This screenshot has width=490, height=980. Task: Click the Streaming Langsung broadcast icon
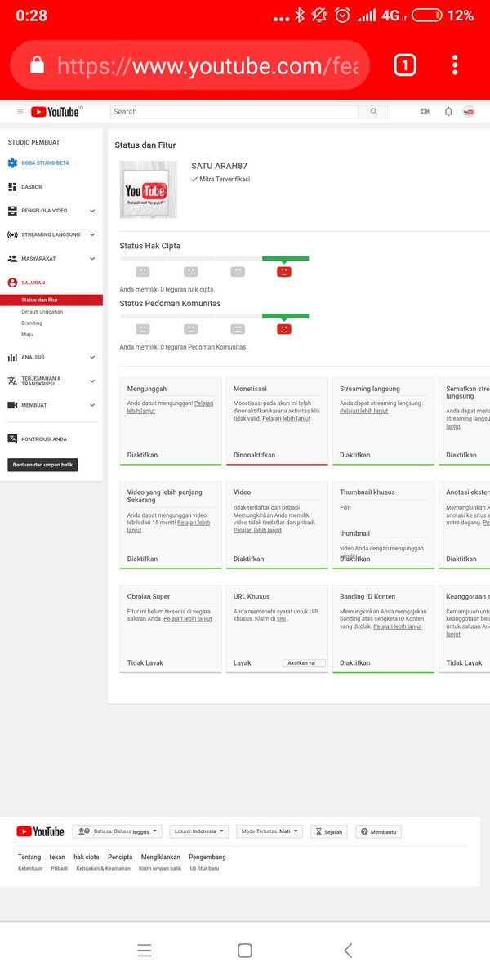click(12, 234)
